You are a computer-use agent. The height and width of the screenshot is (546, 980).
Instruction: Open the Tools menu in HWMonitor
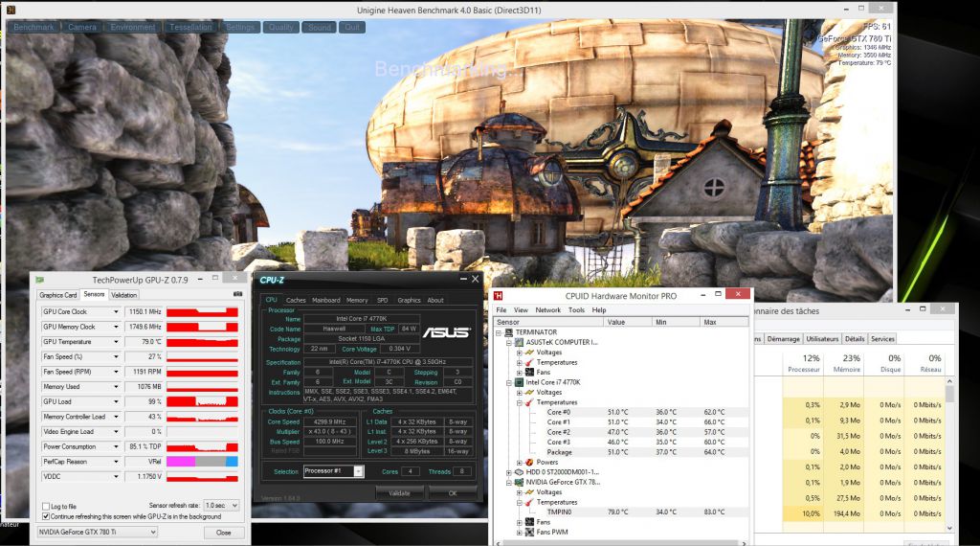[576, 309]
